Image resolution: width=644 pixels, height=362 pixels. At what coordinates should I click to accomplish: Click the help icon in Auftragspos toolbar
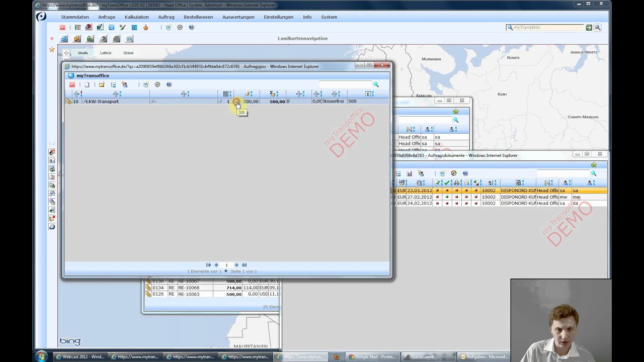pyautogui.click(x=169, y=84)
